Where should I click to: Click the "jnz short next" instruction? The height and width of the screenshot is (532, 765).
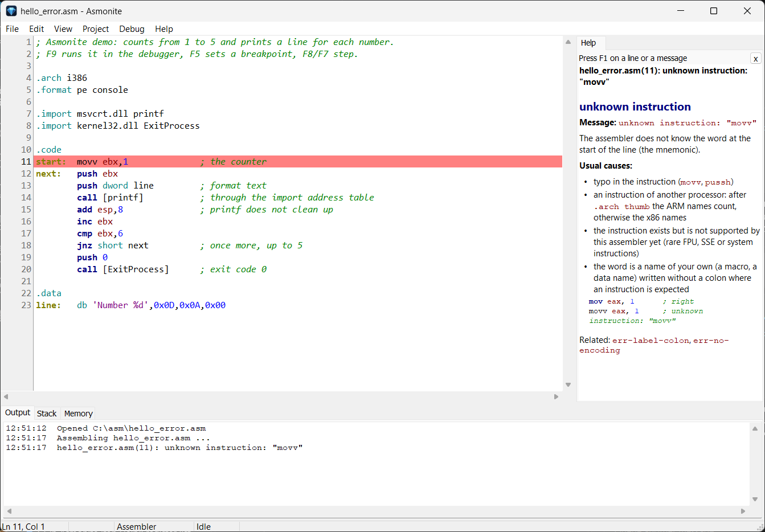(113, 245)
